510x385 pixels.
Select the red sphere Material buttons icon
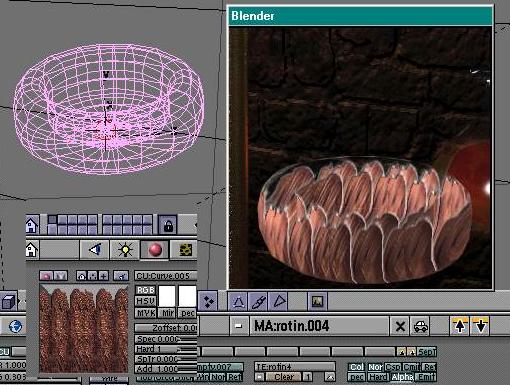click(x=155, y=250)
